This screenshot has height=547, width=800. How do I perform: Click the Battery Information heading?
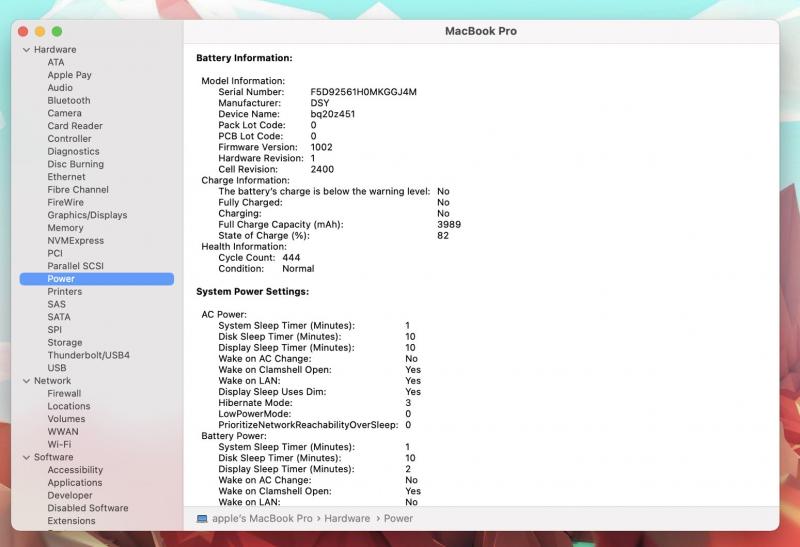pyautogui.click(x=244, y=58)
